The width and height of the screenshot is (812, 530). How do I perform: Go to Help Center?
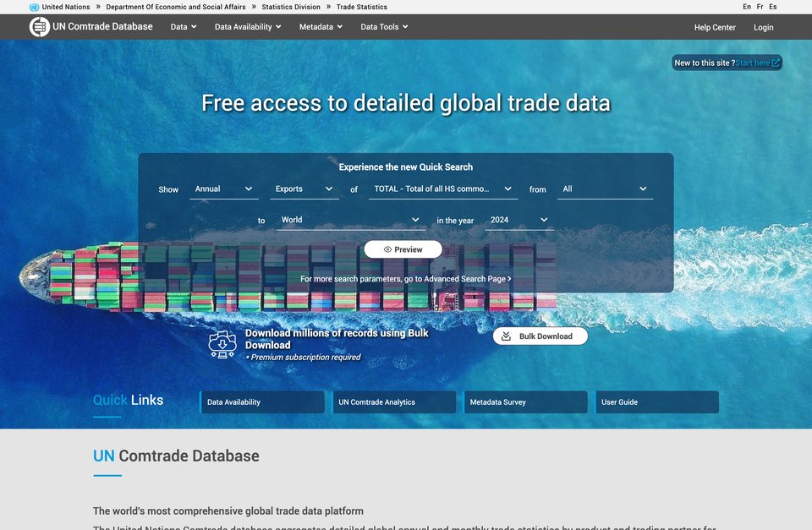715,27
